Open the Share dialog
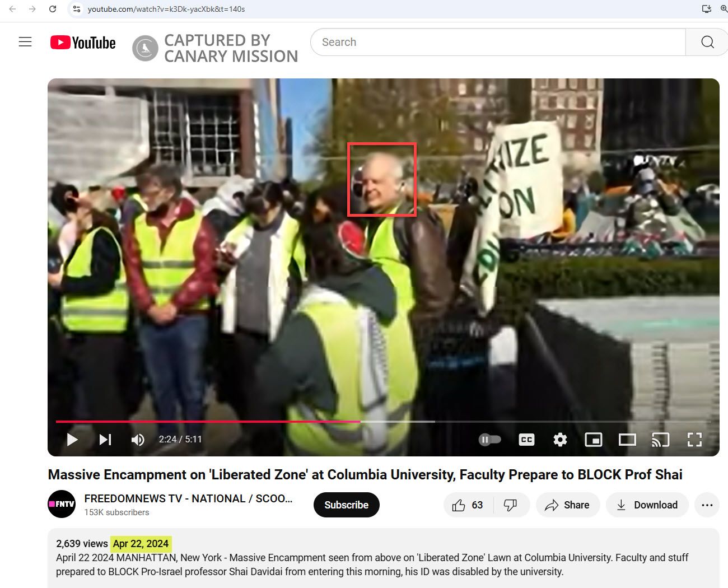The image size is (728, 588). 567,505
